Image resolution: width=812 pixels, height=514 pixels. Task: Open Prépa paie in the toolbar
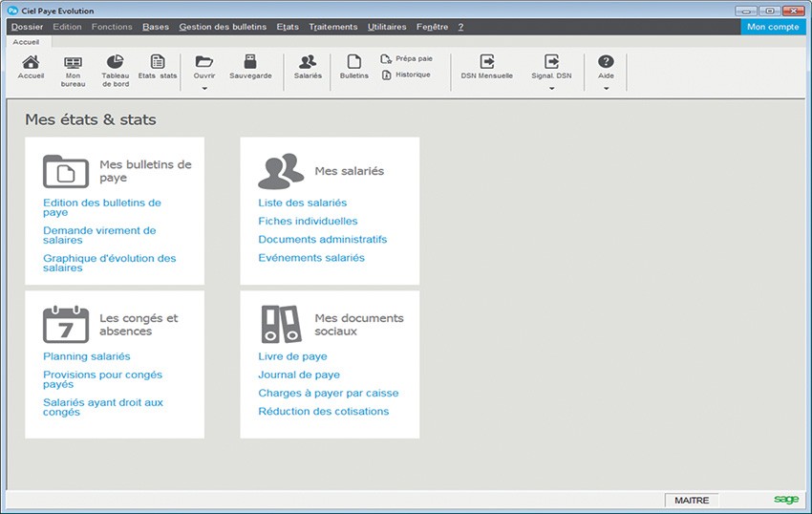click(407, 58)
